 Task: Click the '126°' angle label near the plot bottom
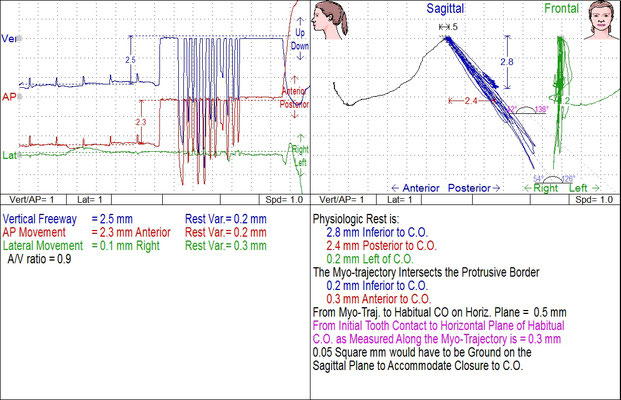coord(568,179)
